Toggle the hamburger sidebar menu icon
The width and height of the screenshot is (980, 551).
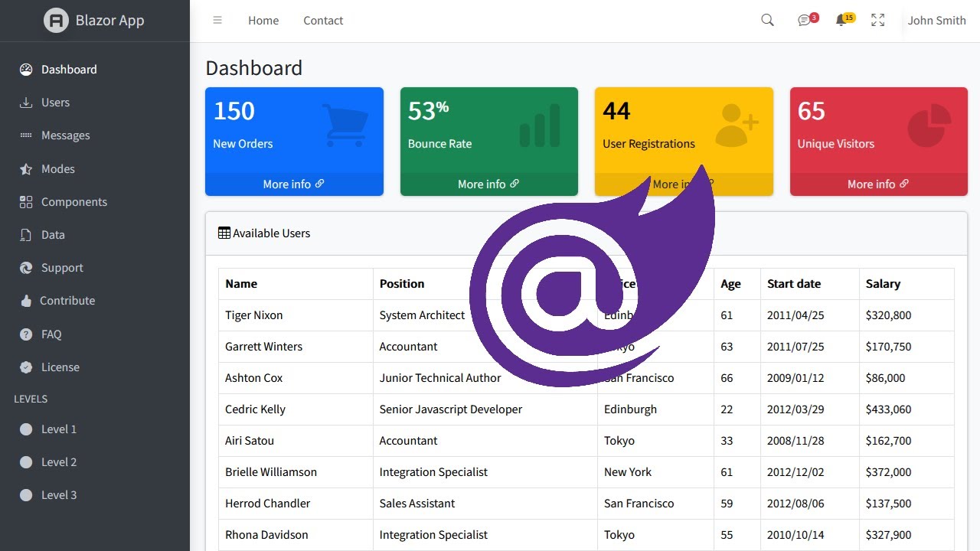click(217, 21)
